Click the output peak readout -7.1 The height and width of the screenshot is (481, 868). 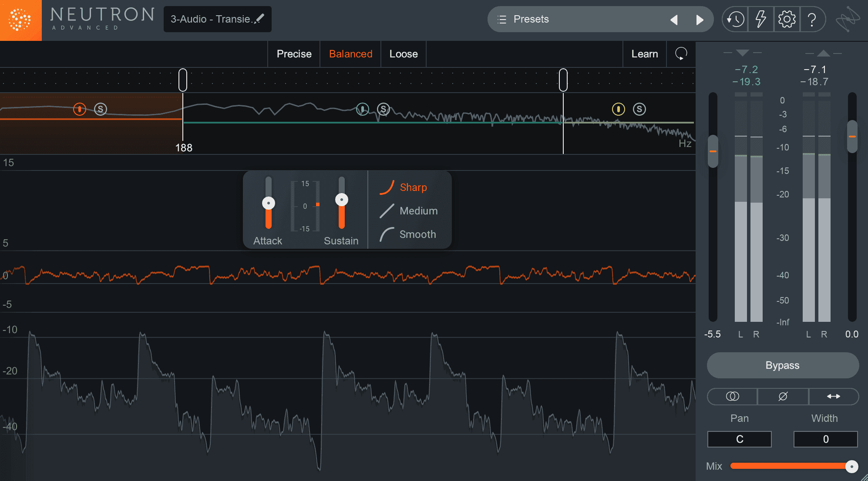pos(814,70)
